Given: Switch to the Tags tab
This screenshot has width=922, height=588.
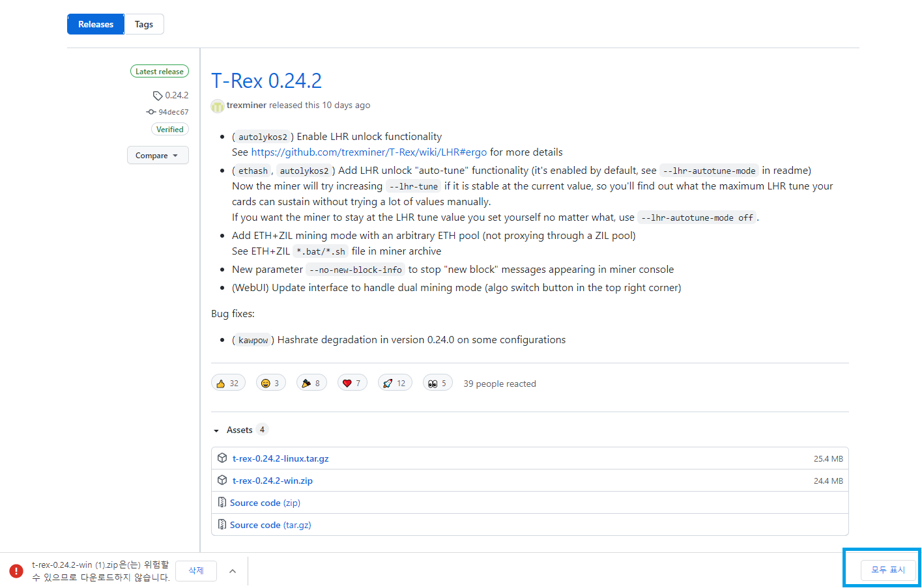Looking at the screenshot, I should (144, 24).
